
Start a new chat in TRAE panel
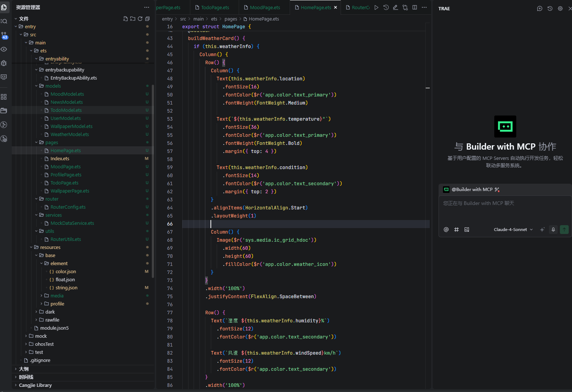[540, 8]
